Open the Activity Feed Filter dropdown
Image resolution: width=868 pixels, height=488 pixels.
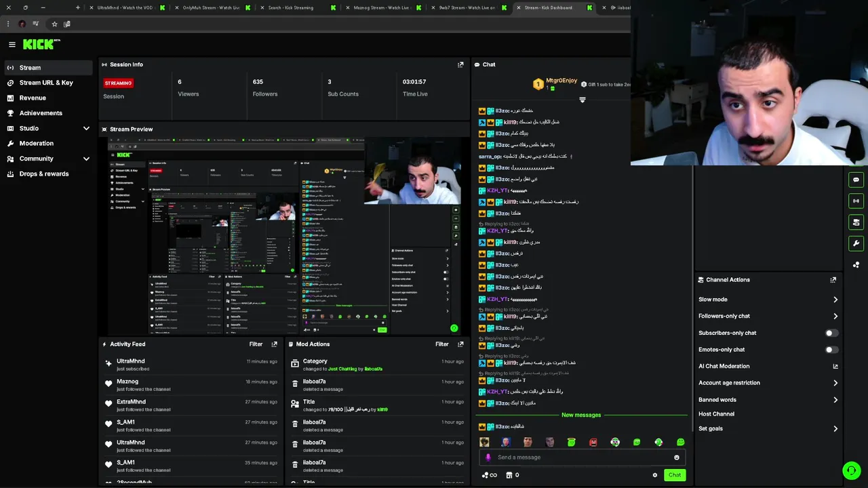click(x=256, y=344)
